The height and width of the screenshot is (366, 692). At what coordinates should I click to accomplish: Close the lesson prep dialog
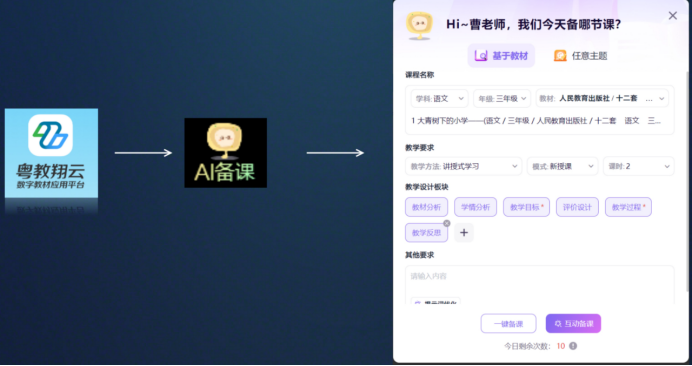pos(673,15)
